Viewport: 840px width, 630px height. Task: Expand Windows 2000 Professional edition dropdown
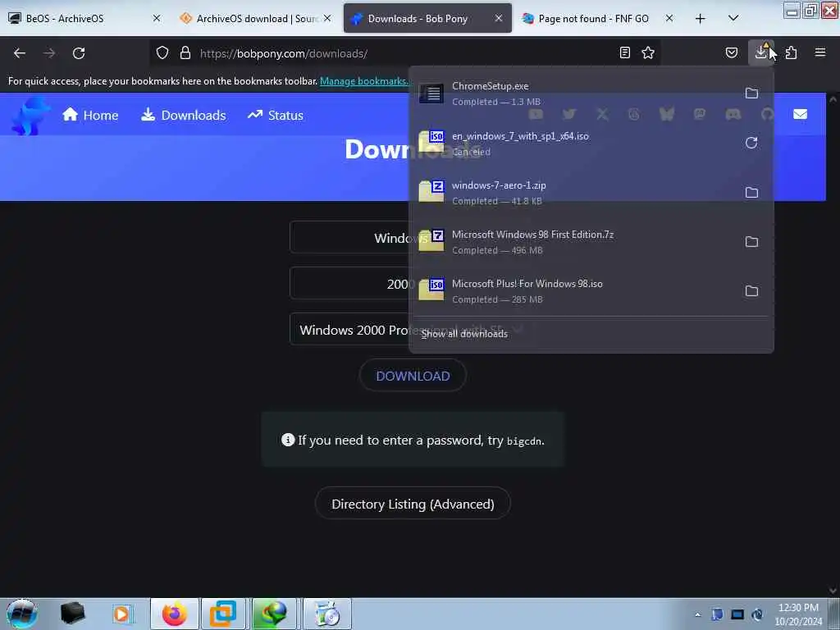350,330
